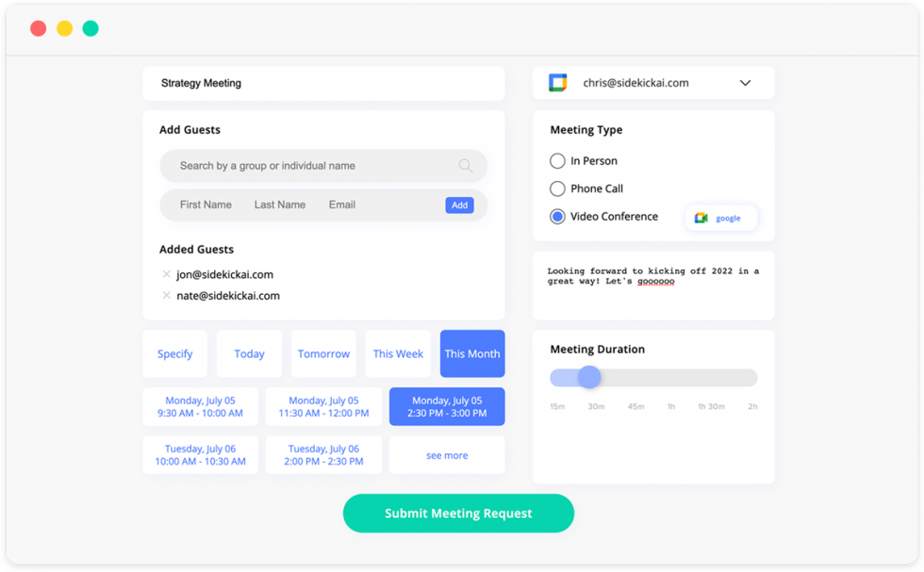Click Submit Meeting Request
Image resolution: width=924 pixels, height=572 pixels.
[458, 513]
